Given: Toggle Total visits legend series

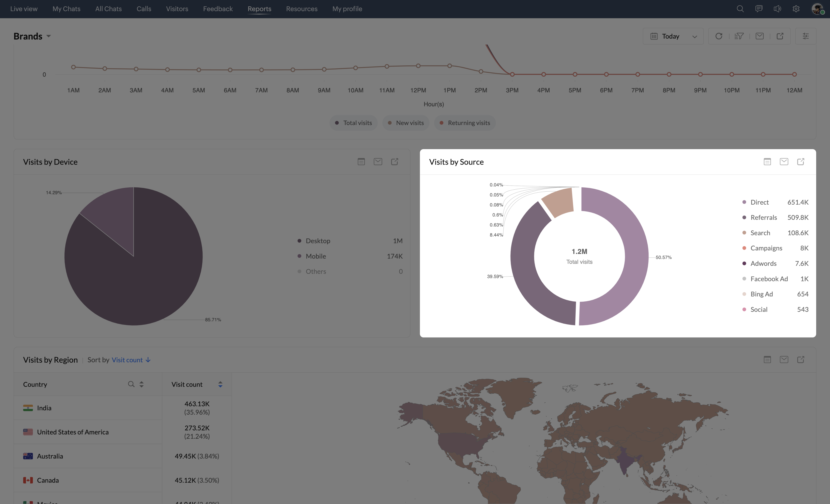Looking at the screenshot, I should click(353, 123).
